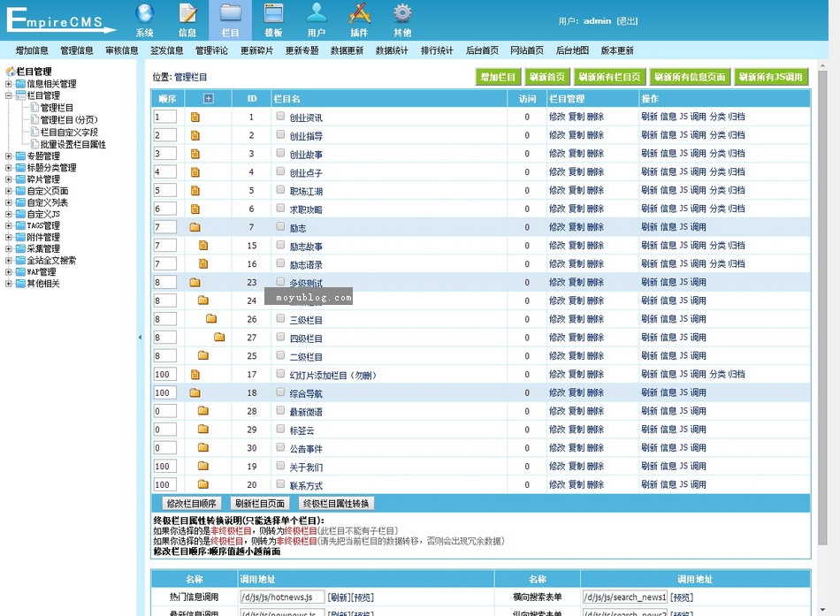
Task: Check the 创业故事 checkbox
Action: pos(280,153)
